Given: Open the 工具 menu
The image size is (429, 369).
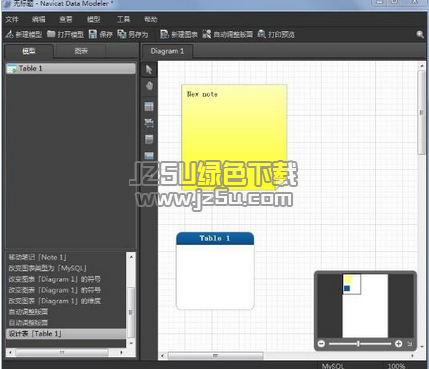Looking at the screenshot, I should 123,19.
